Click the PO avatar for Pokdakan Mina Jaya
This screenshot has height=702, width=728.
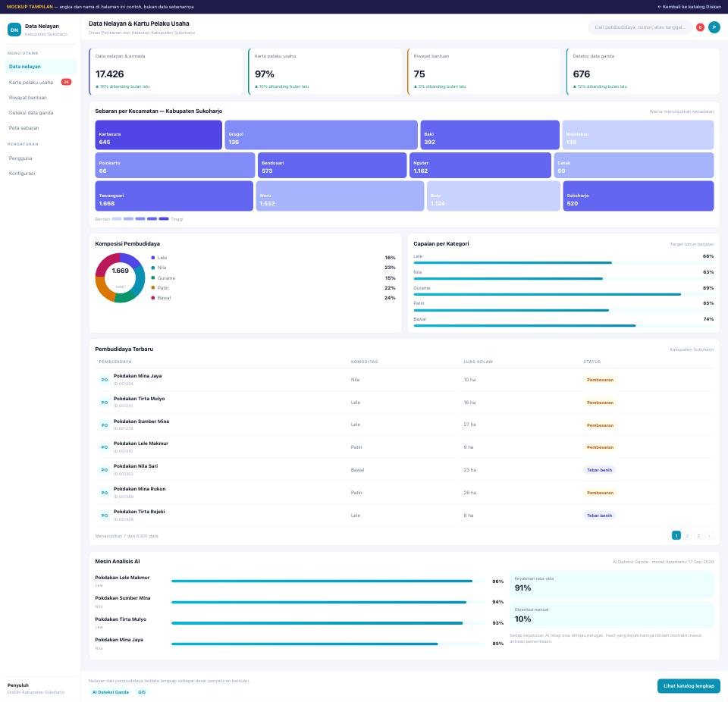click(x=105, y=380)
